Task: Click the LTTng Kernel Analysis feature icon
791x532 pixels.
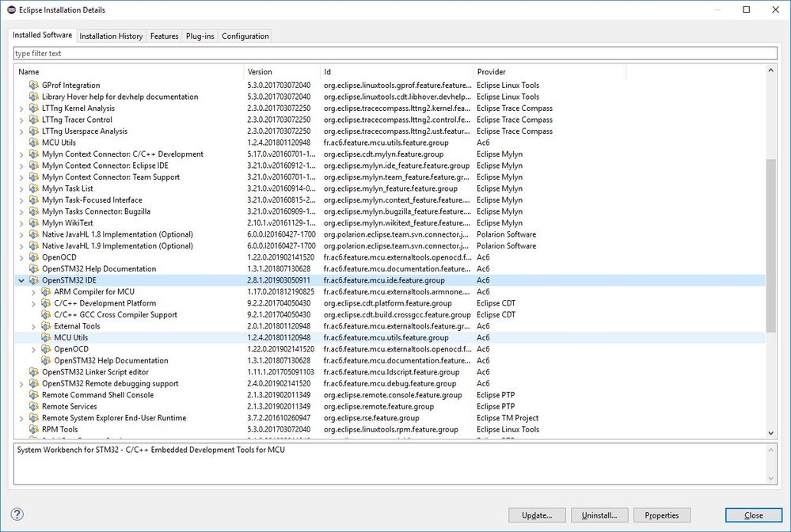Action: [34, 108]
